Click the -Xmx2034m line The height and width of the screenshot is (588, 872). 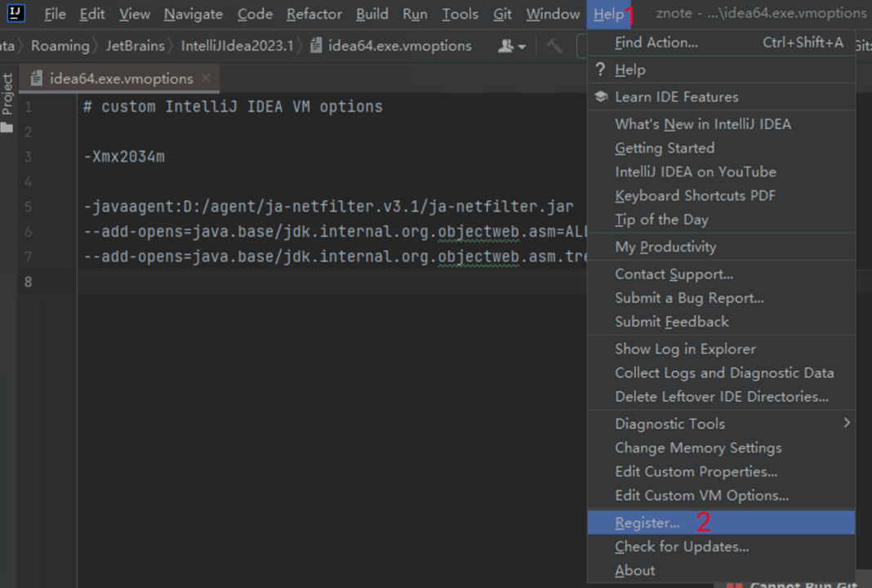click(x=124, y=156)
